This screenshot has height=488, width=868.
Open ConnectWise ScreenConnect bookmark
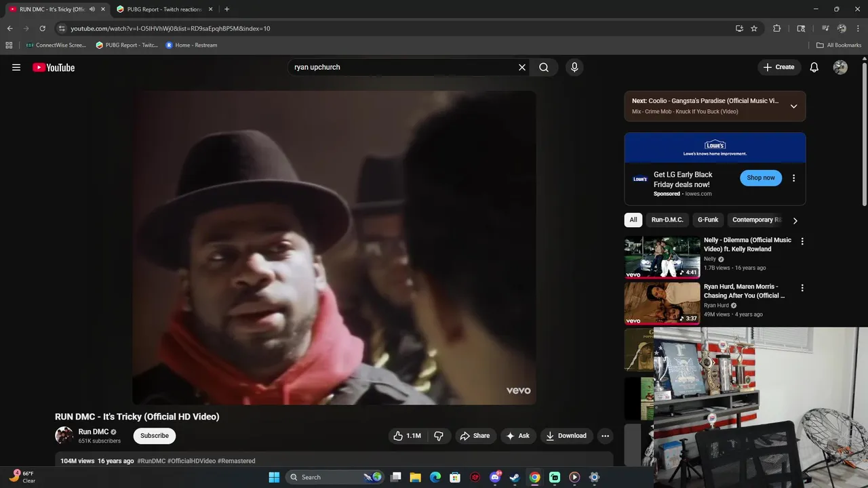click(x=56, y=45)
